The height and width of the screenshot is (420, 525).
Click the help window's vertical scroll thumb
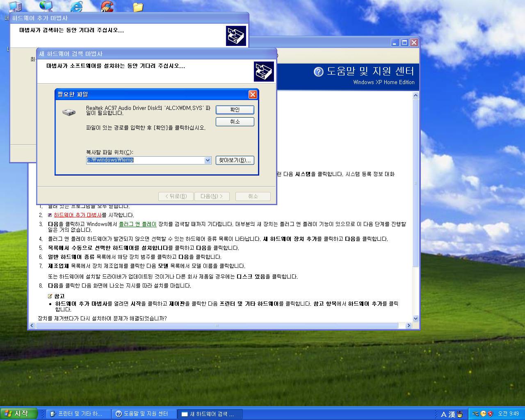pos(415,183)
